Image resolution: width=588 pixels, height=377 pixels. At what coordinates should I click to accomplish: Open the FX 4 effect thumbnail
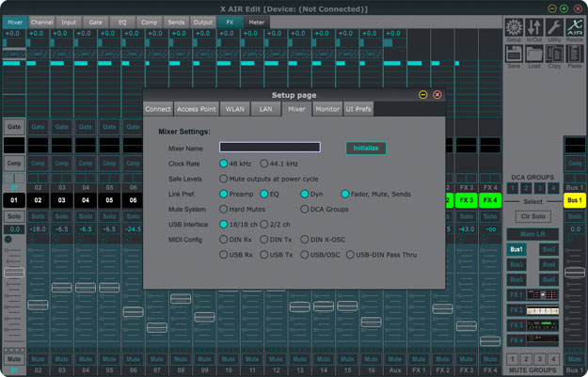tap(543, 340)
